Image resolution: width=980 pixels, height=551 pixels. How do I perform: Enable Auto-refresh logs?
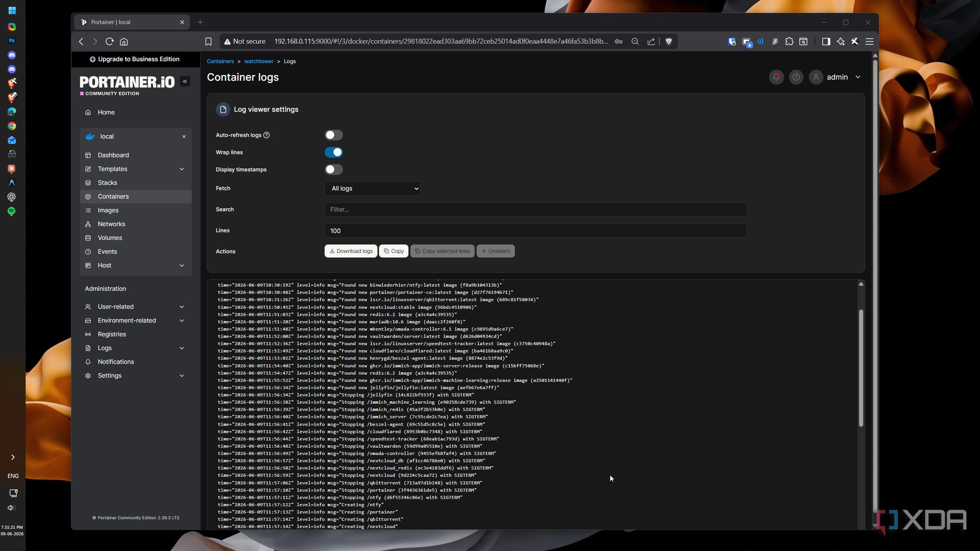pos(333,135)
